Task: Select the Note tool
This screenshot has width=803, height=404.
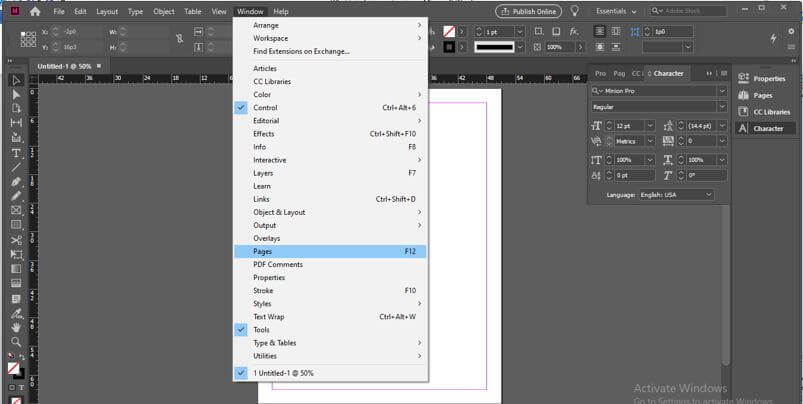Action: pos(16,299)
